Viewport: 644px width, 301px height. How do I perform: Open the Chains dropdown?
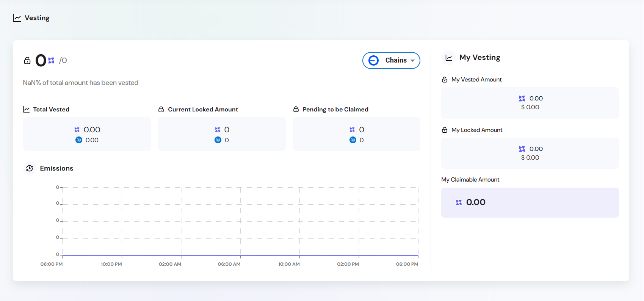tap(391, 60)
